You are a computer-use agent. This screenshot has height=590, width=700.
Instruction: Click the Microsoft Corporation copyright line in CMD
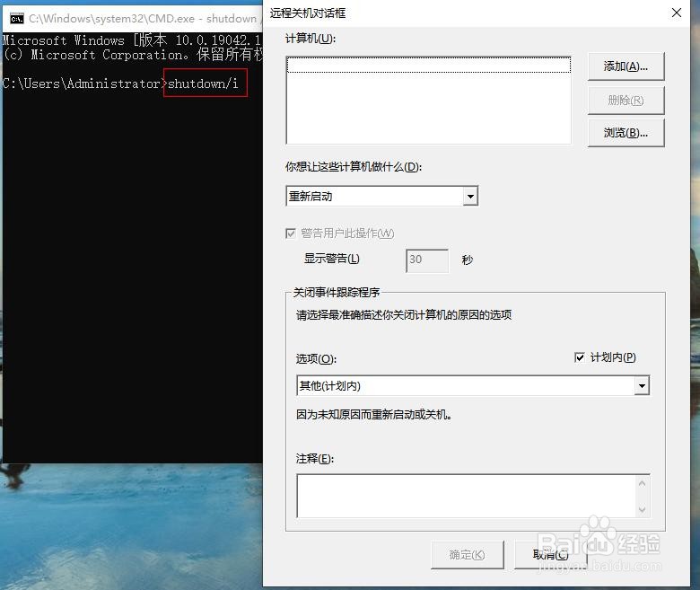pos(133,55)
